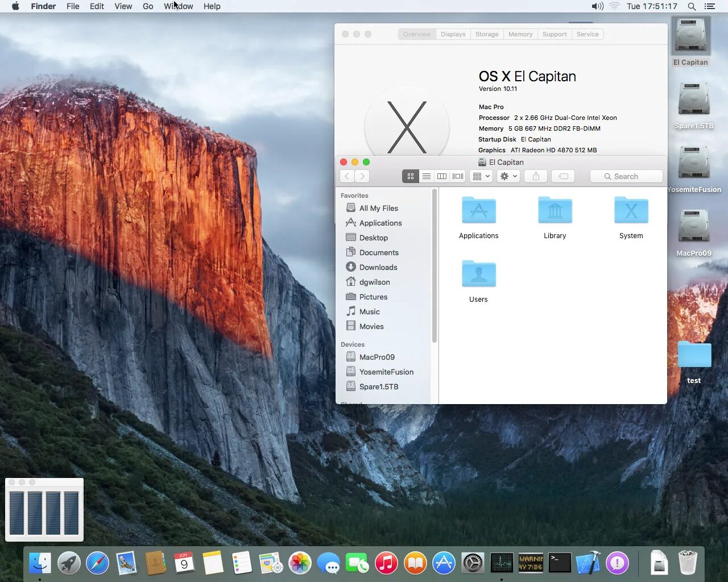Viewport: 728px width, 582px height.
Task: Open the Applications folder icon
Action: pos(479,210)
